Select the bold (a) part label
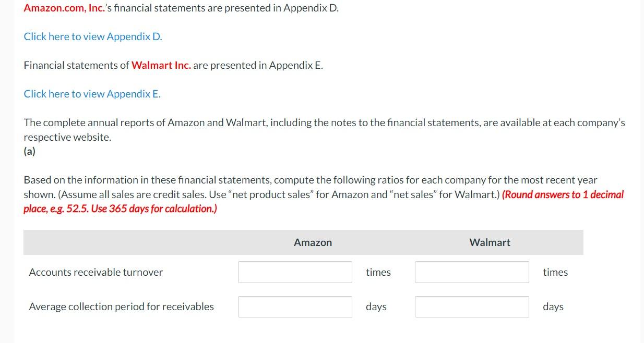 (x=29, y=151)
